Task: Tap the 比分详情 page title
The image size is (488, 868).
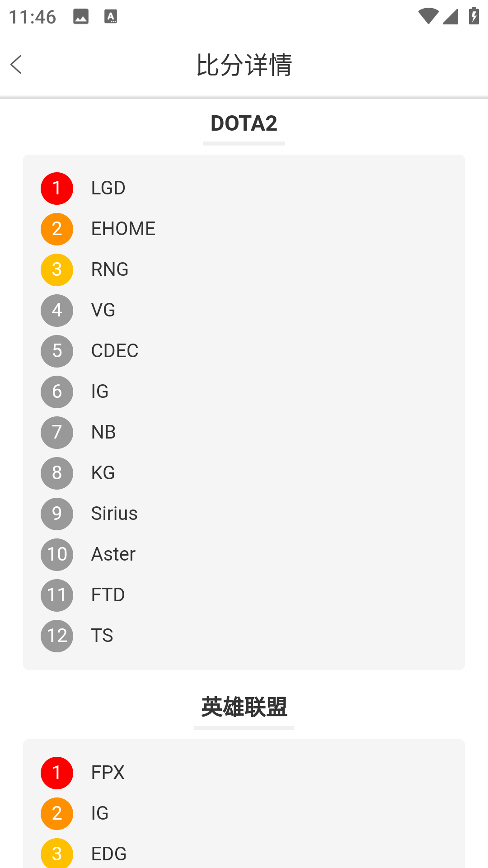Action: coord(244,65)
